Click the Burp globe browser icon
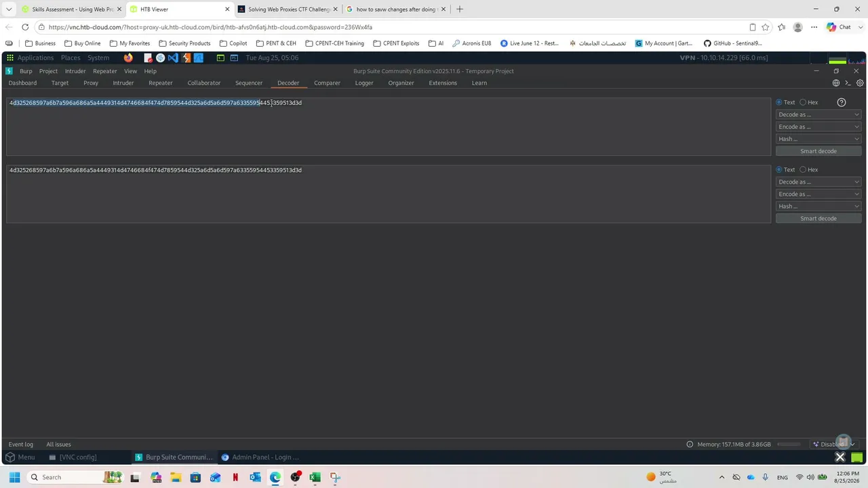Screen dimensions: 868x488 click(836, 83)
